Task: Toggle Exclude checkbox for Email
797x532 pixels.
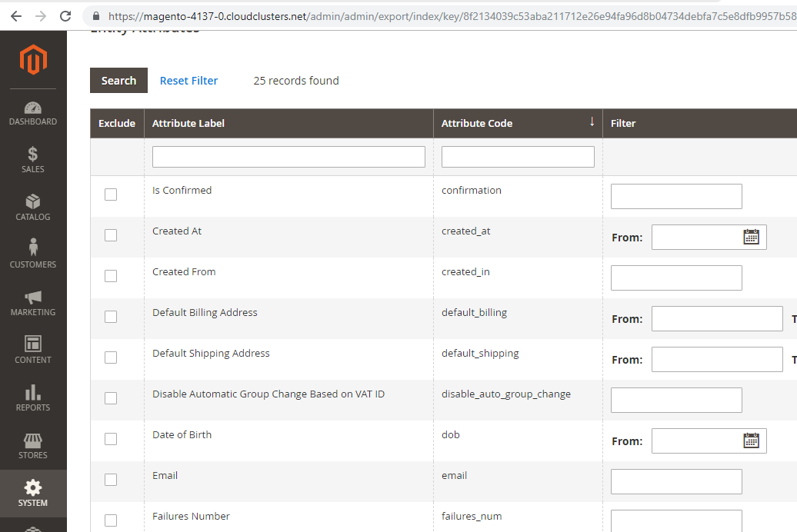Action: point(111,480)
